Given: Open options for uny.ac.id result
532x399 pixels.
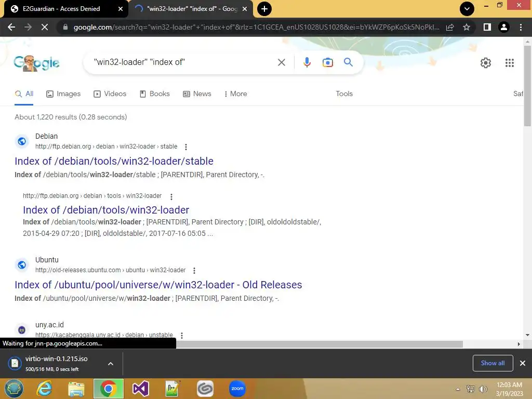Looking at the screenshot, I should click(x=182, y=335).
